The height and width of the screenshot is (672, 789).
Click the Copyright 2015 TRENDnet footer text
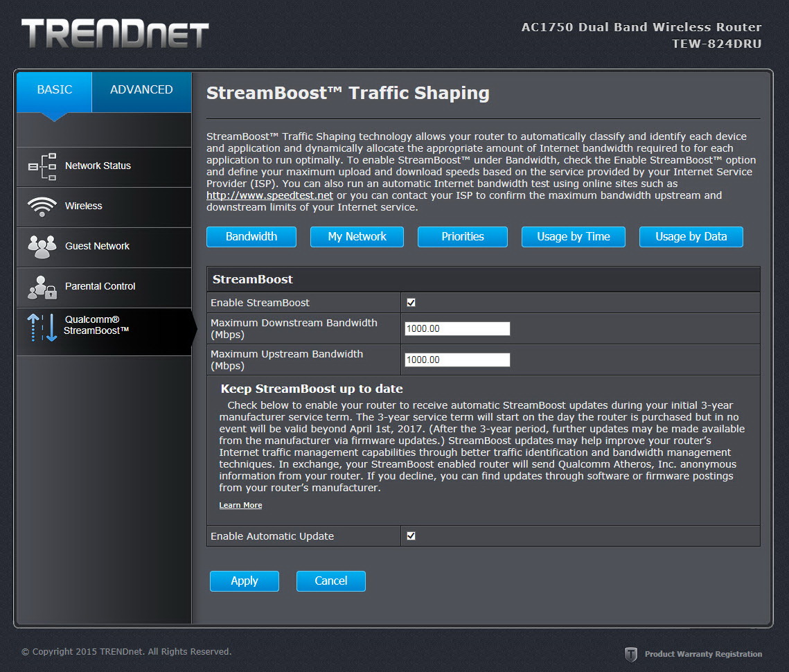126,651
